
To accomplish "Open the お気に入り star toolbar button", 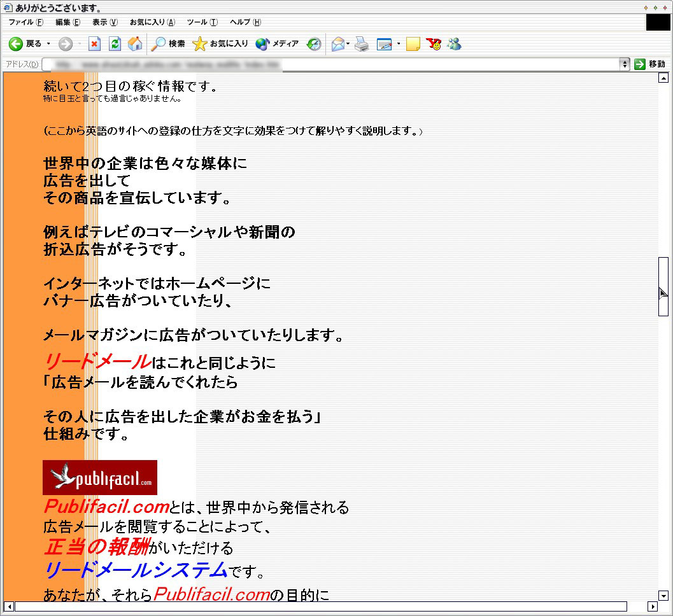I will point(220,44).
